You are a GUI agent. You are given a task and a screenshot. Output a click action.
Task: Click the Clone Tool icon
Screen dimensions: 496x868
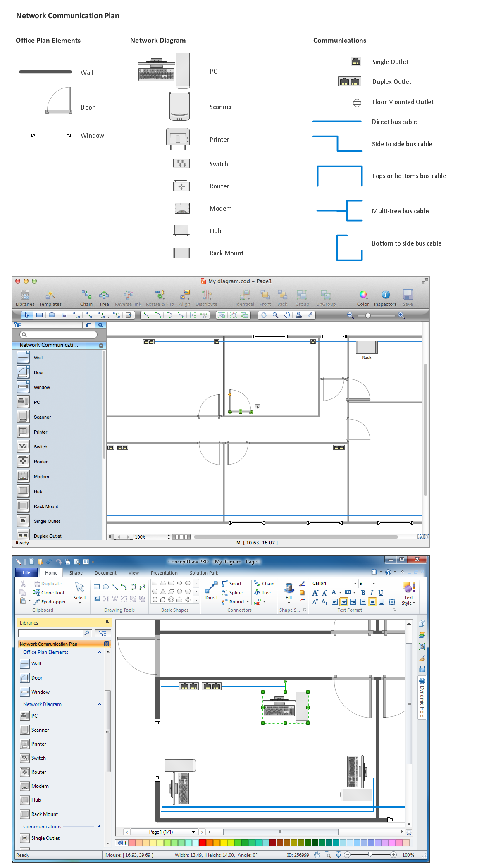point(37,593)
